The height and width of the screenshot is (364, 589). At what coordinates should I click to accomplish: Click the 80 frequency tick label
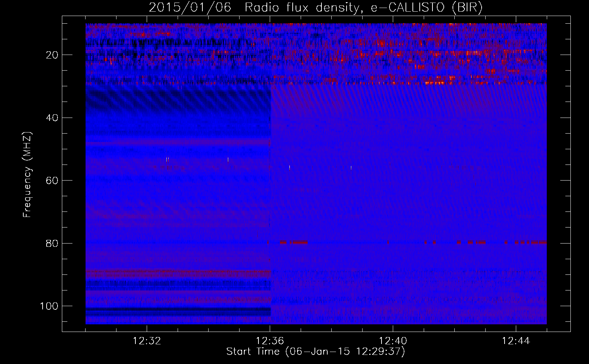[52, 244]
